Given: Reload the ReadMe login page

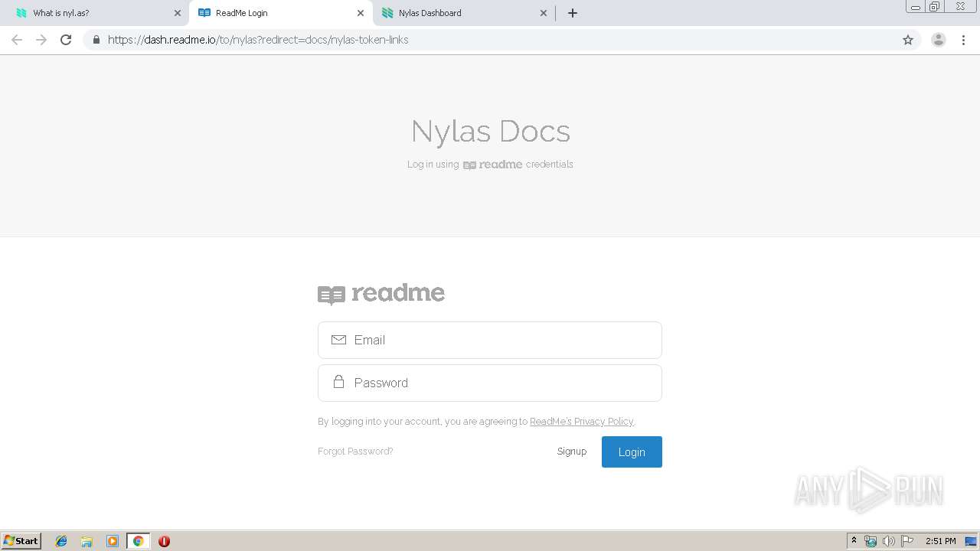Looking at the screenshot, I should point(66,40).
